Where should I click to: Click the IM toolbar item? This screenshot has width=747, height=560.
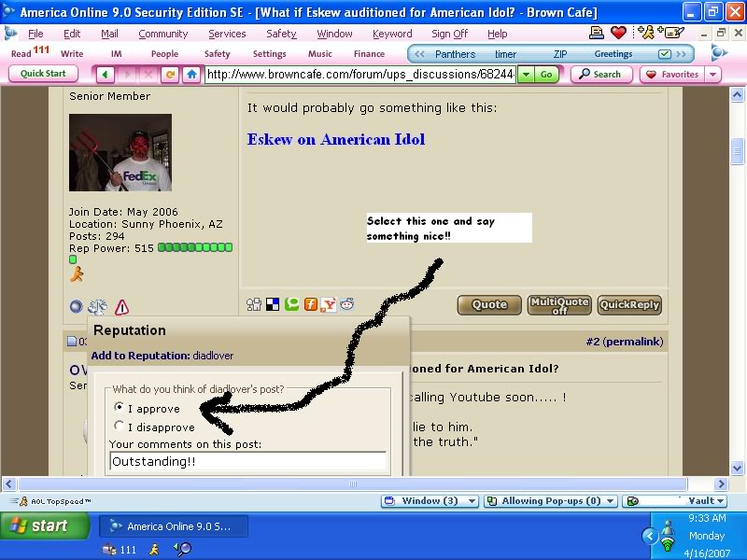[x=116, y=54]
